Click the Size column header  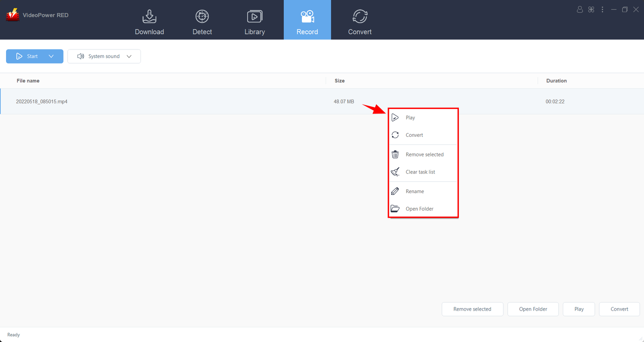[340, 81]
